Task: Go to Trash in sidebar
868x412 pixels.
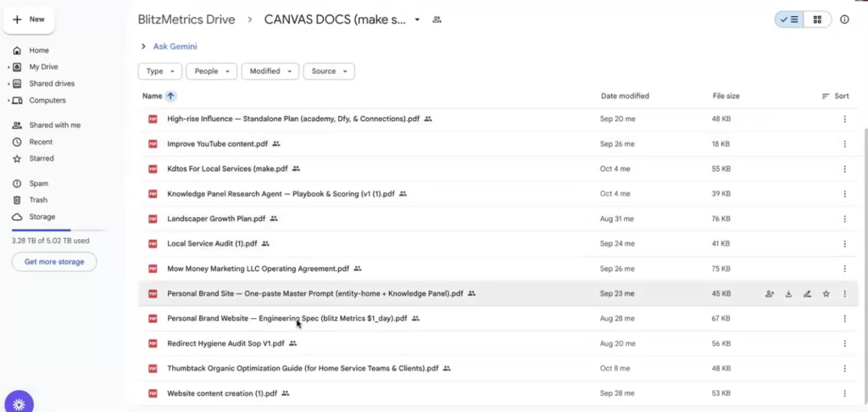Action: pos(38,200)
